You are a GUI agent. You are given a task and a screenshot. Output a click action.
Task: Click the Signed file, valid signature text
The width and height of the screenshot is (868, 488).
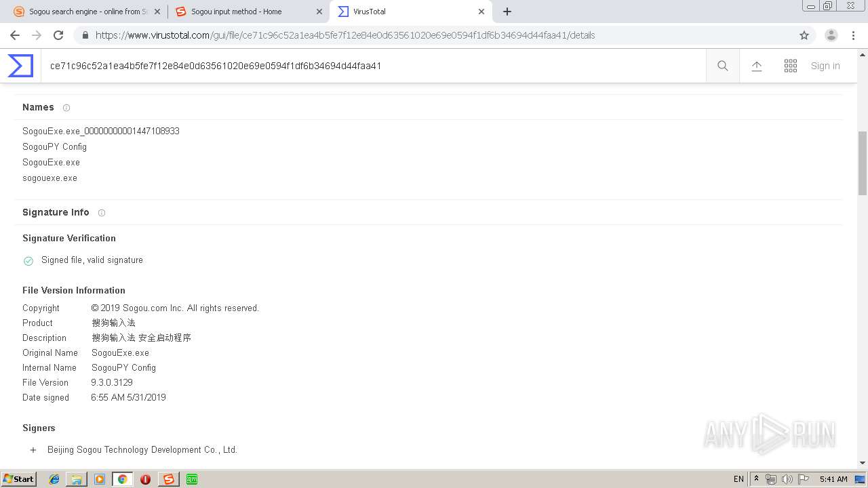(92, 260)
